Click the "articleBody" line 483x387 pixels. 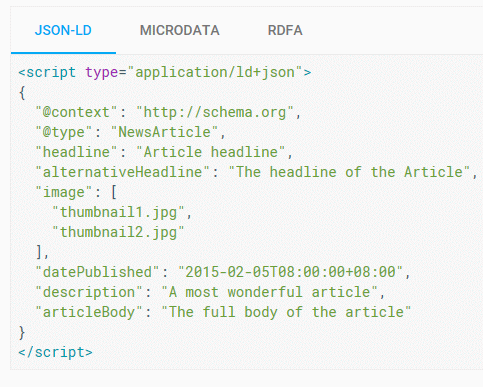tap(223, 312)
